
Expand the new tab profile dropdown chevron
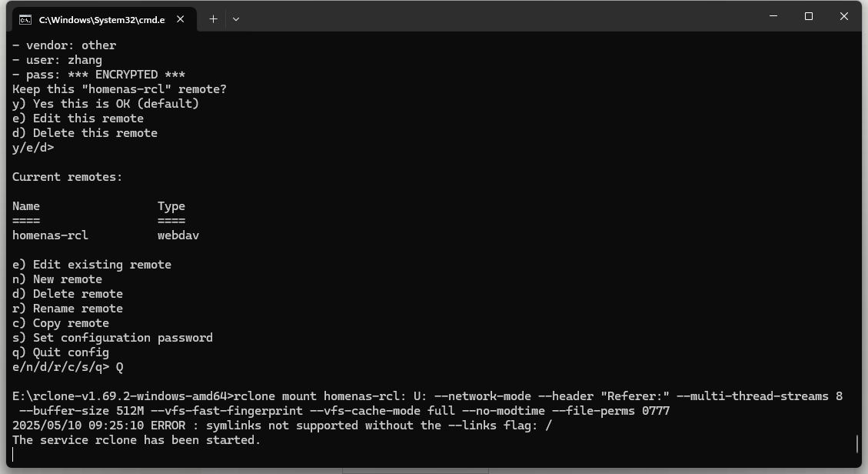click(236, 19)
